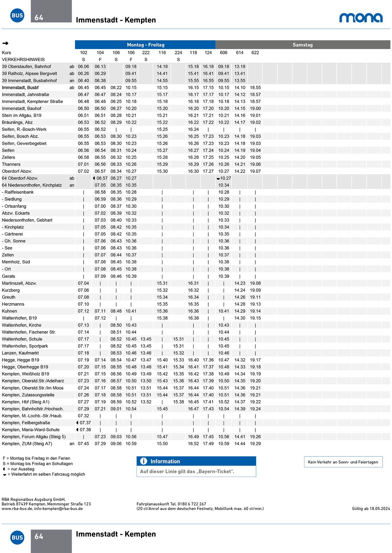Click Kurs number 614

[240, 53]
